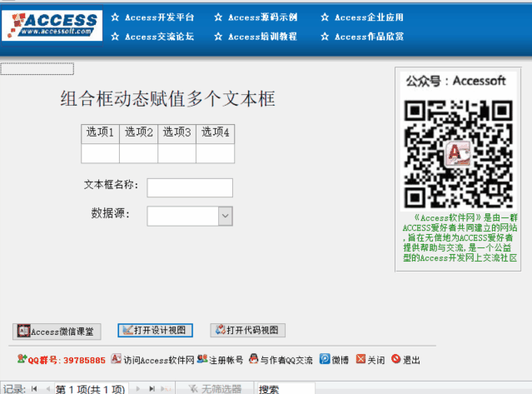Click 注册帐号 link

[226, 360]
